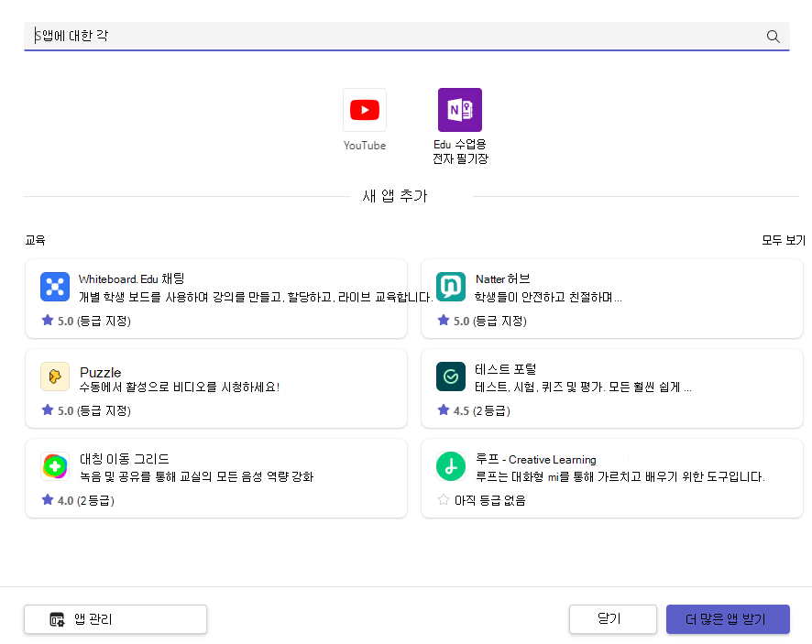Click the 더 많은 앱 받기 button
The image size is (812, 644).
pyautogui.click(x=728, y=619)
